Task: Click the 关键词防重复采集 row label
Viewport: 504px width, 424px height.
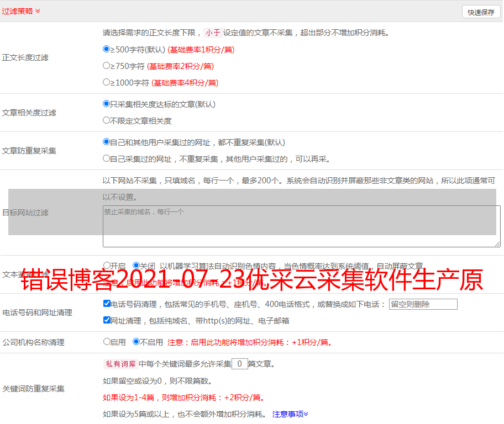Action: coord(33,389)
